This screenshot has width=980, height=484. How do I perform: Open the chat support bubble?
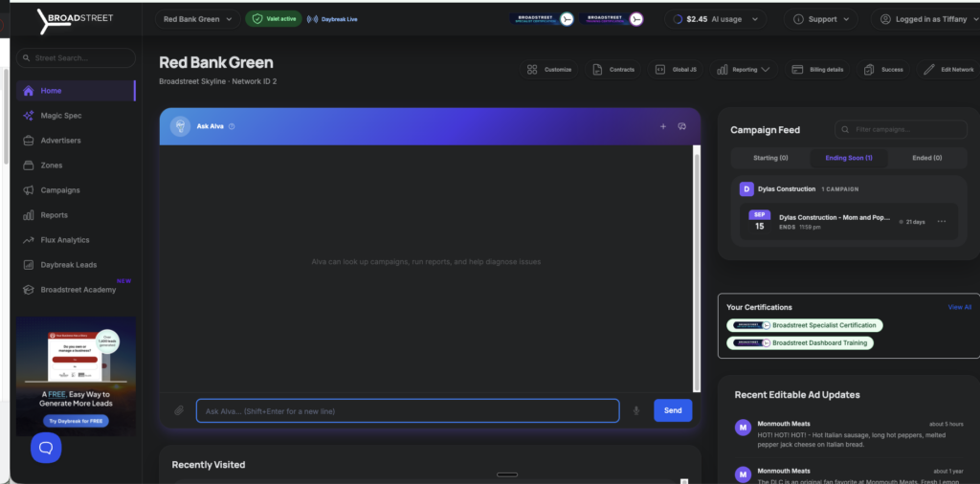(46, 448)
